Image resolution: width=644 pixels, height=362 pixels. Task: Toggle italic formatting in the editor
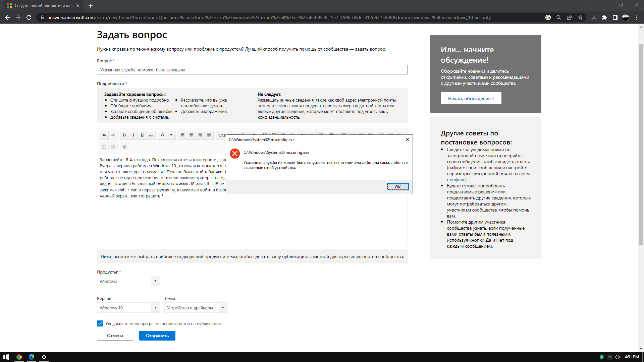133,135
